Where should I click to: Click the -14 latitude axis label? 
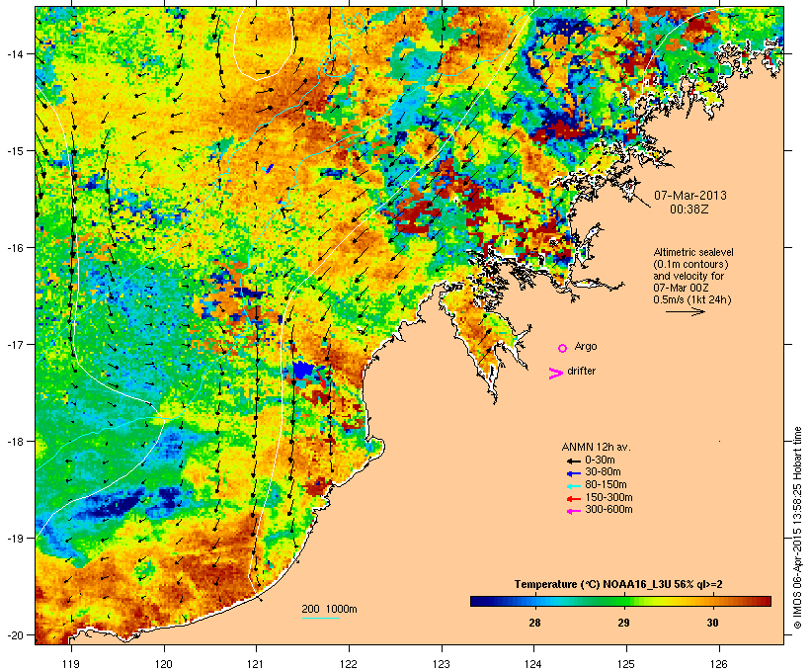pyautogui.click(x=14, y=54)
